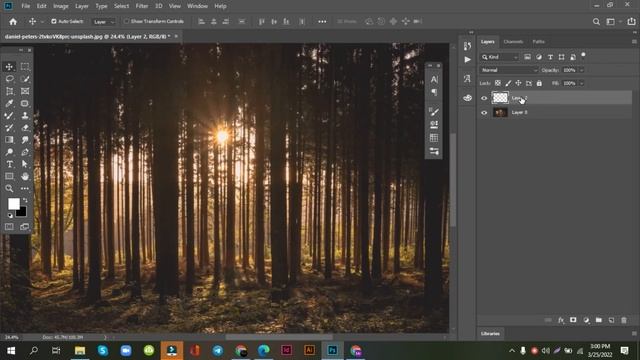
Task: Open the Filter menu
Action: click(x=142, y=6)
